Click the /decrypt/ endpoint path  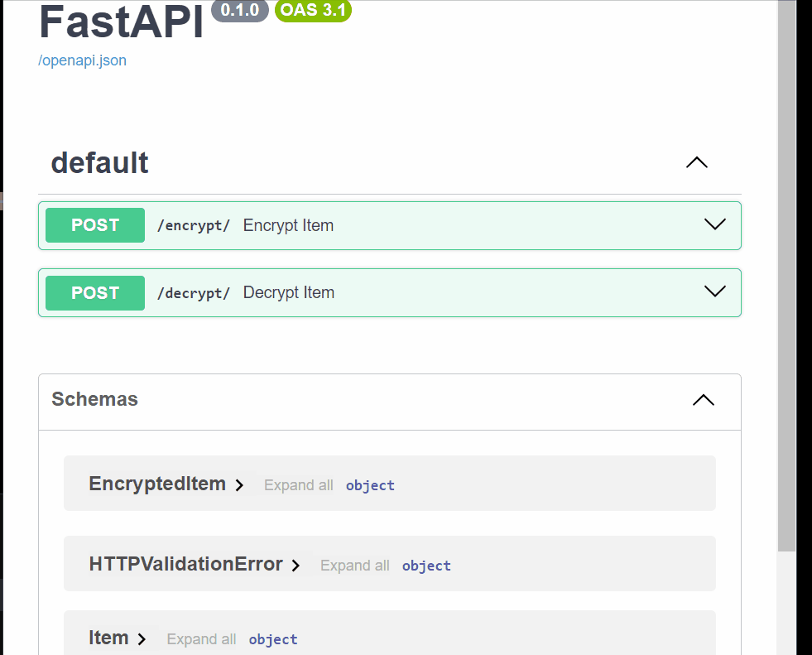pyautogui.click(x=193, y=293)
